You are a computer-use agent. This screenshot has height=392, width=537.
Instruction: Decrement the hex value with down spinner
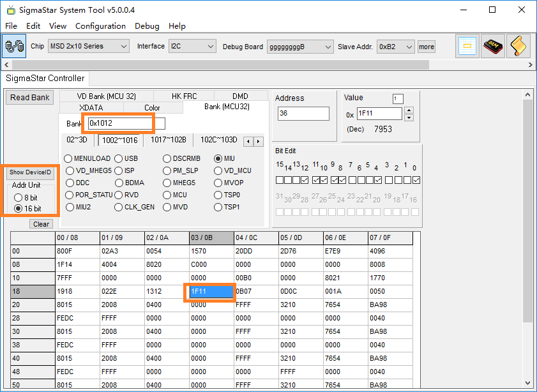(409, 117)
